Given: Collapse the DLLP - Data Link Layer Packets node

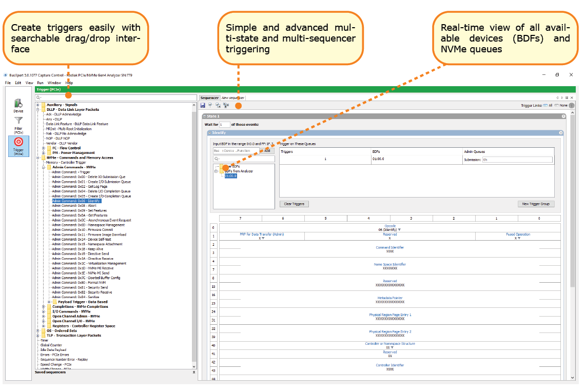Looking at the screenshot, I should coord(37,110).
